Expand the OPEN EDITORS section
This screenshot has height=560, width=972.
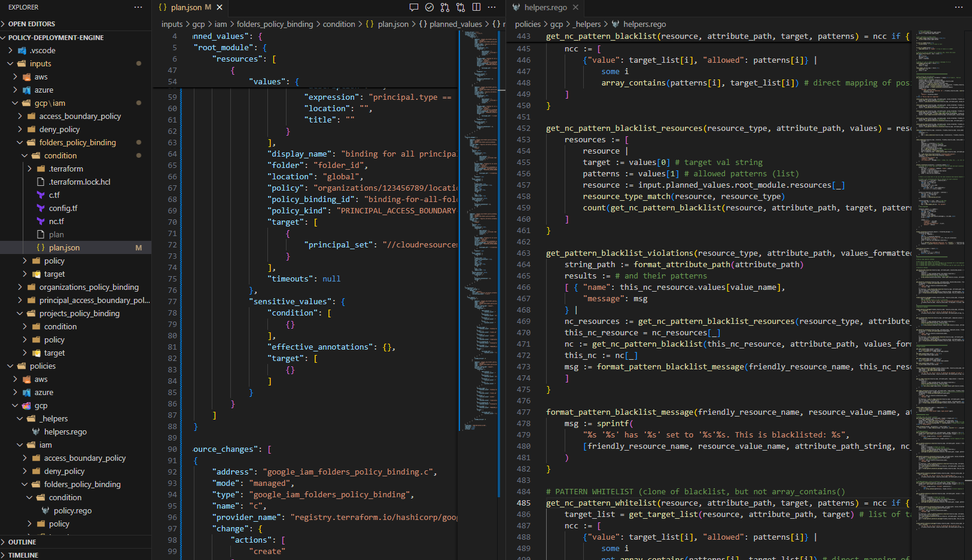click(x=32, y=24)
